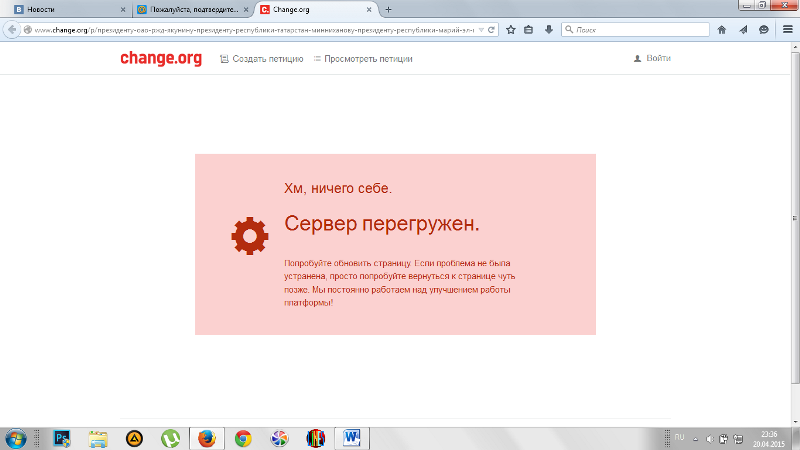The width and height of the screenshot is (800, 450).
Task: Bookmark this page with the star icon
Action: tap(510, 30)
